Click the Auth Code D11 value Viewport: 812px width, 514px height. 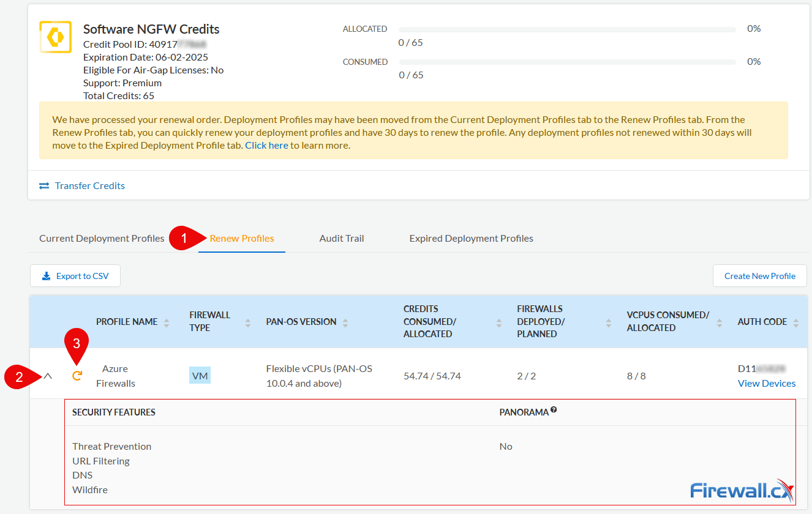pos(762,369)
